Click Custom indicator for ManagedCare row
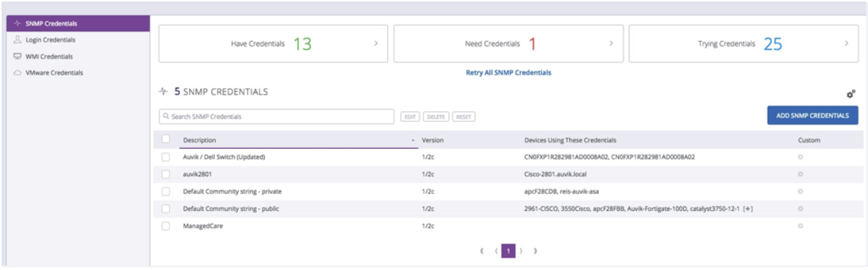 point(801,226)
